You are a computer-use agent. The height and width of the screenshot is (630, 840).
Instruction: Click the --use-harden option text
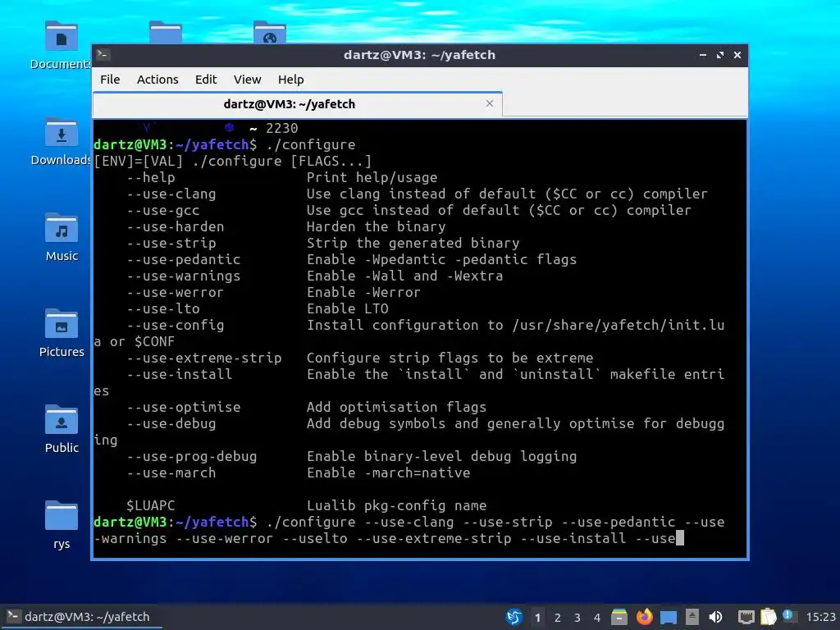176,226
